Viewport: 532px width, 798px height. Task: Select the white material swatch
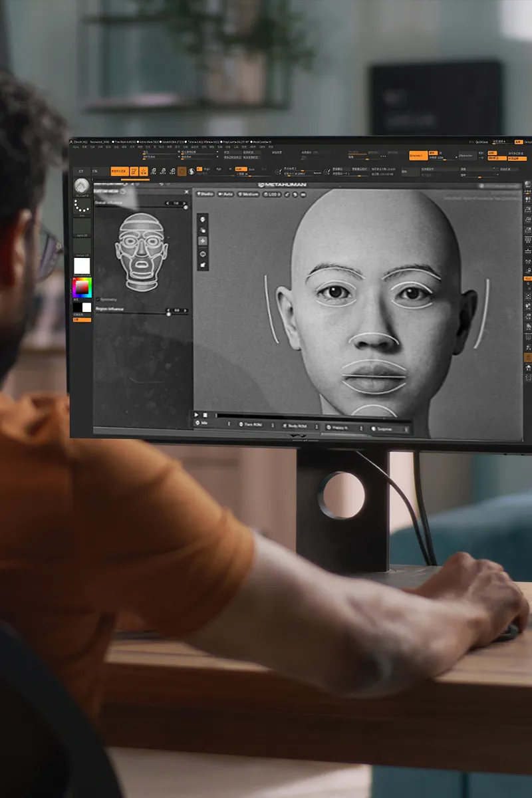point(81,267)
